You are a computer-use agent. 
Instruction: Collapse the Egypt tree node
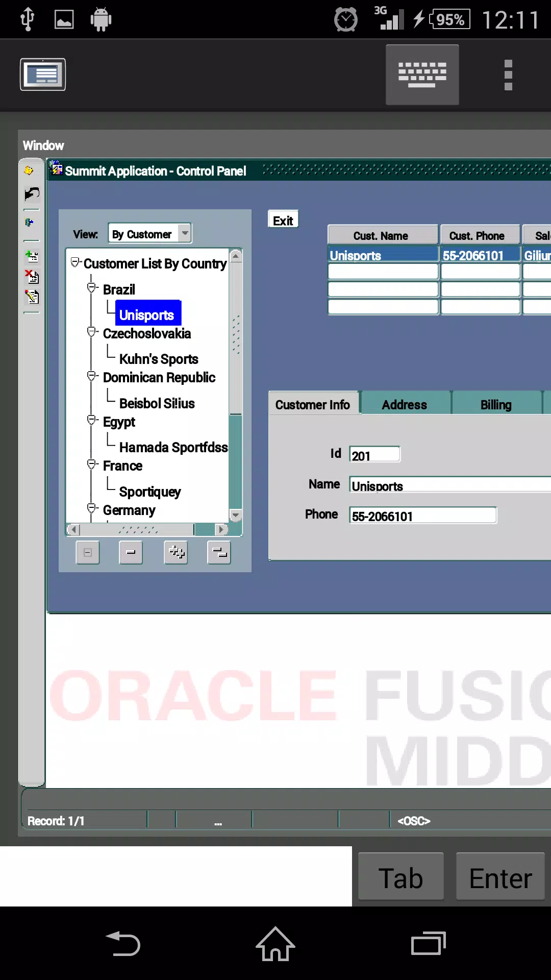(x=92, y=421)
